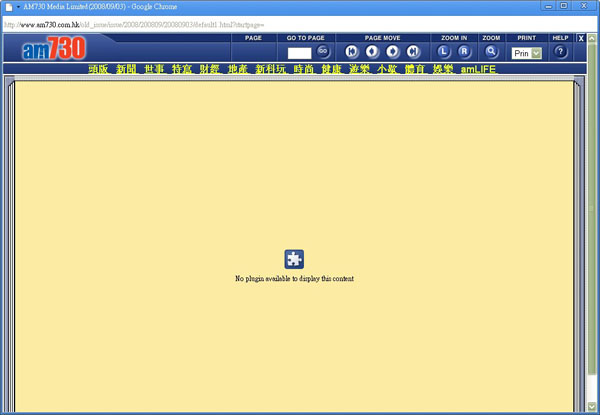Go to 財經 section
Screen dimensions: 600x415
[209, 70]
